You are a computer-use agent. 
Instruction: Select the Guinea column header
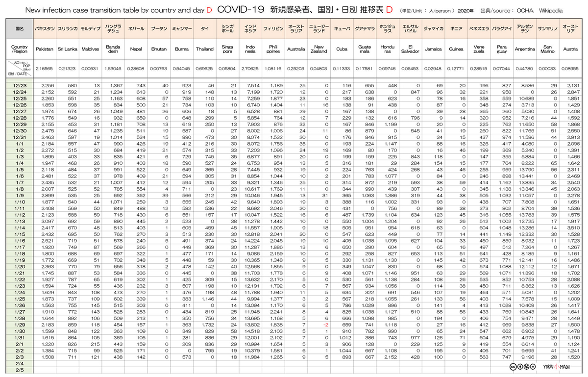click(x=456, y=49)
